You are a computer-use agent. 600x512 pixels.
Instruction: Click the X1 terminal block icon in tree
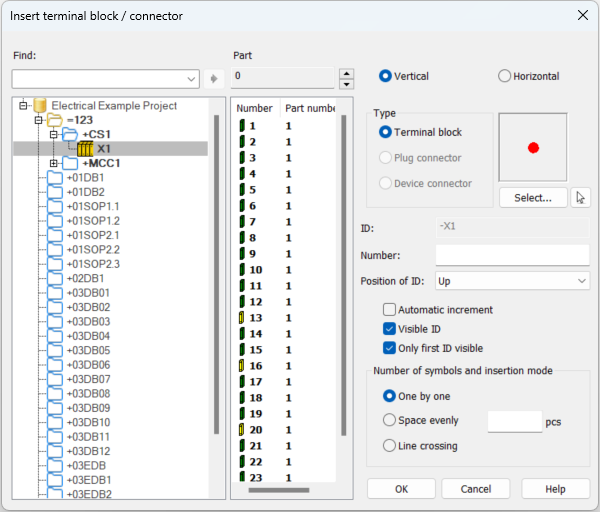(x=85, y=149)
